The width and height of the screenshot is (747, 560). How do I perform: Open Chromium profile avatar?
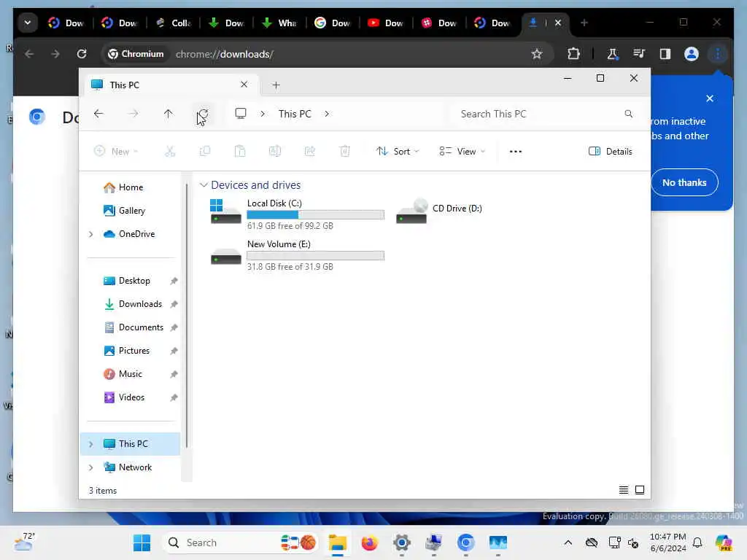692,54
